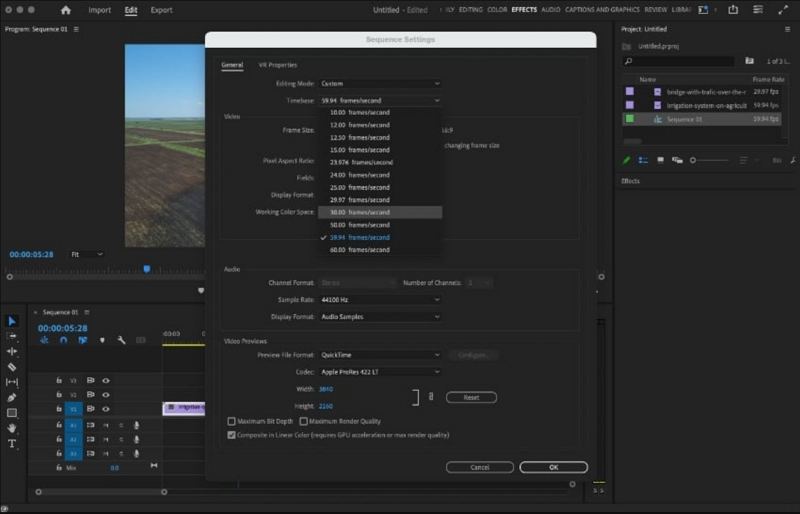Image resolution: width=800 pixels, height=514 pixels.
Task: Switch Project panel to Icon view
Action: point(660,160)
